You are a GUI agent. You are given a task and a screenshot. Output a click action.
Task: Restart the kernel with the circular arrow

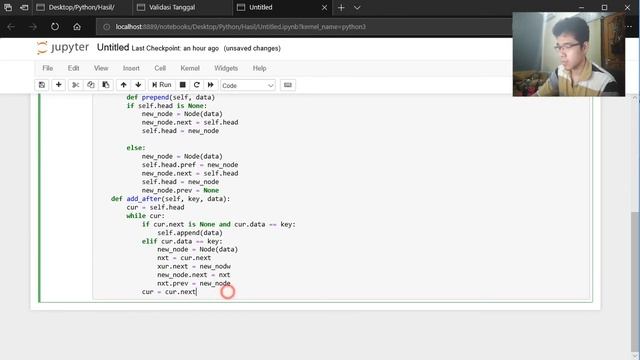tap(197, 85)
